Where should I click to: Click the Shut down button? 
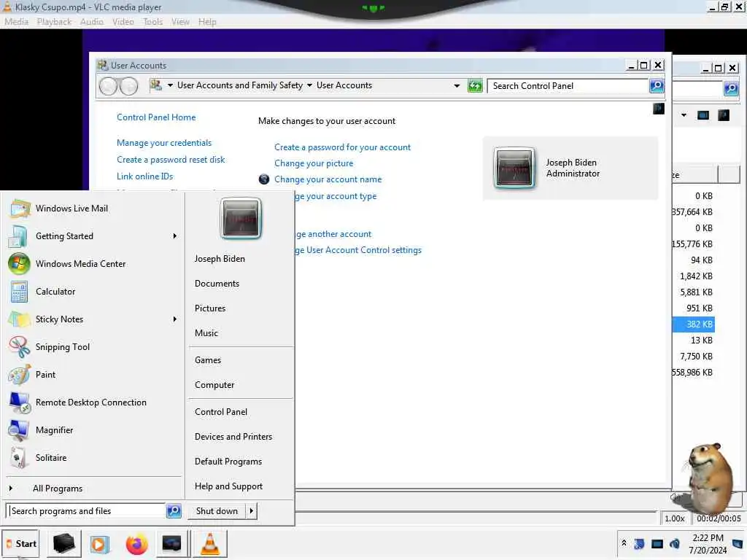click(x=217, y=511)
